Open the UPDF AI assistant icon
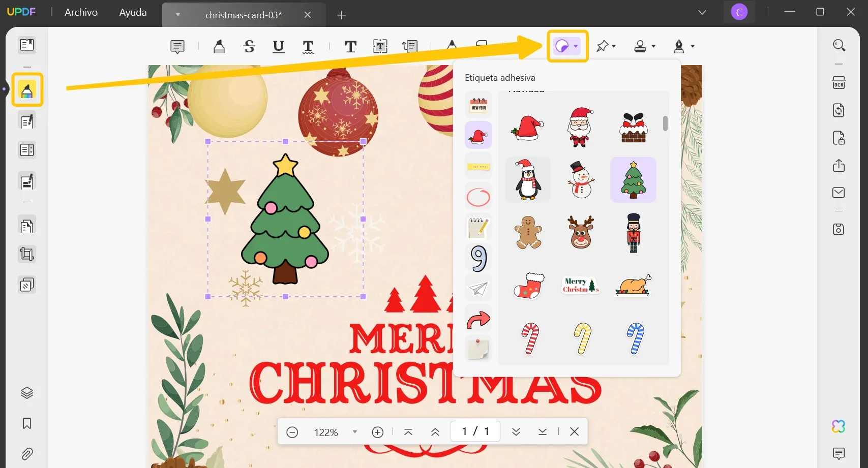The height and width of the screenshot is (468, 868). (839, 426)
